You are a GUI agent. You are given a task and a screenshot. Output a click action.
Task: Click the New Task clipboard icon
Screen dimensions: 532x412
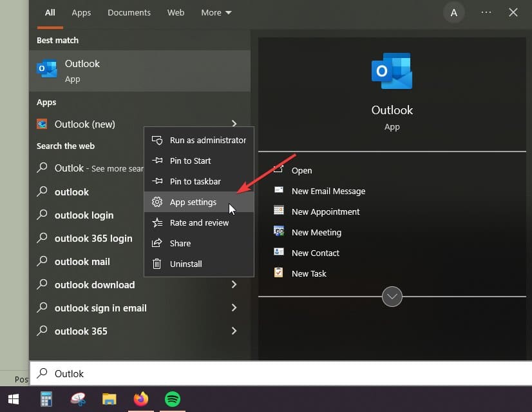click(x=278, y=272)
